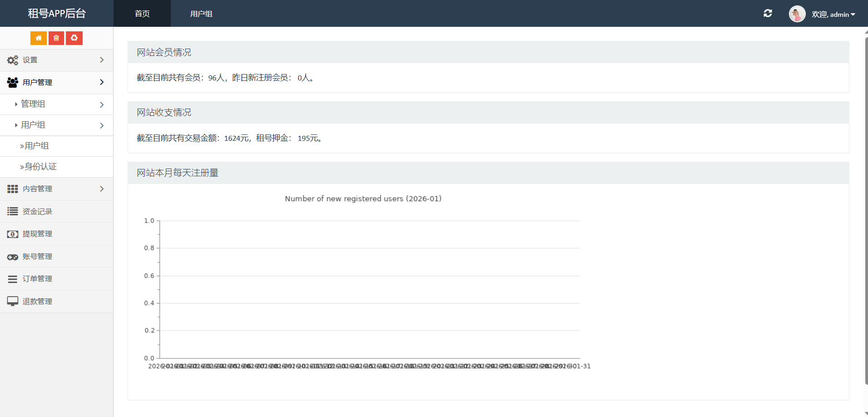
Task: Click the refresh icon in top bar
Action: (x=768, y=14)
